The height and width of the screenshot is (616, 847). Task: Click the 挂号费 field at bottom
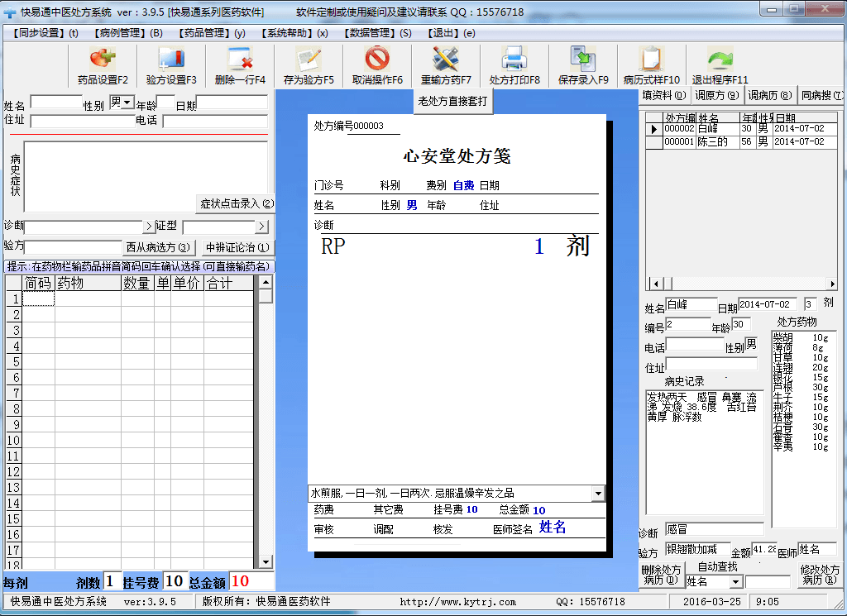175,581
